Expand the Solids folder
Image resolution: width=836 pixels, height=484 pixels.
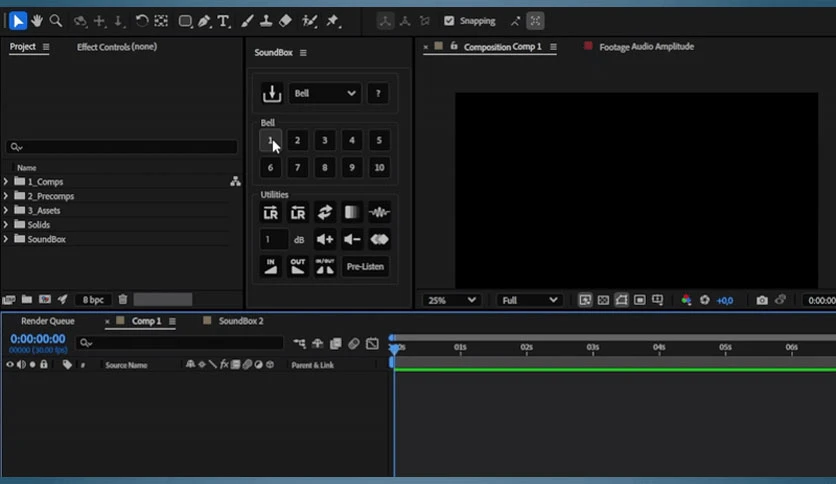(x=6, y=225)
